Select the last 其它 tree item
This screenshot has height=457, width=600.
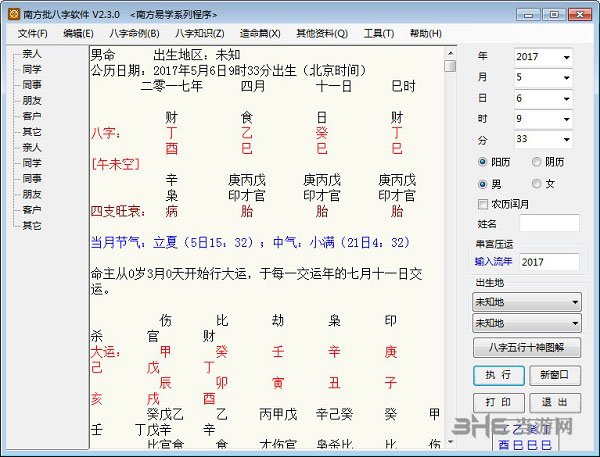pyautogui.click(x=32, y=226)
